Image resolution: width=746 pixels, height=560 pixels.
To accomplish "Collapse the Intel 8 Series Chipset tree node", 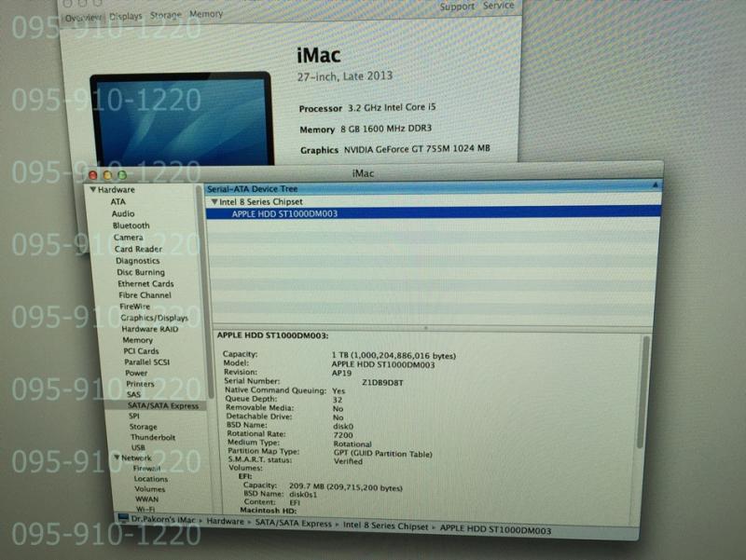I will click(214, 202).
